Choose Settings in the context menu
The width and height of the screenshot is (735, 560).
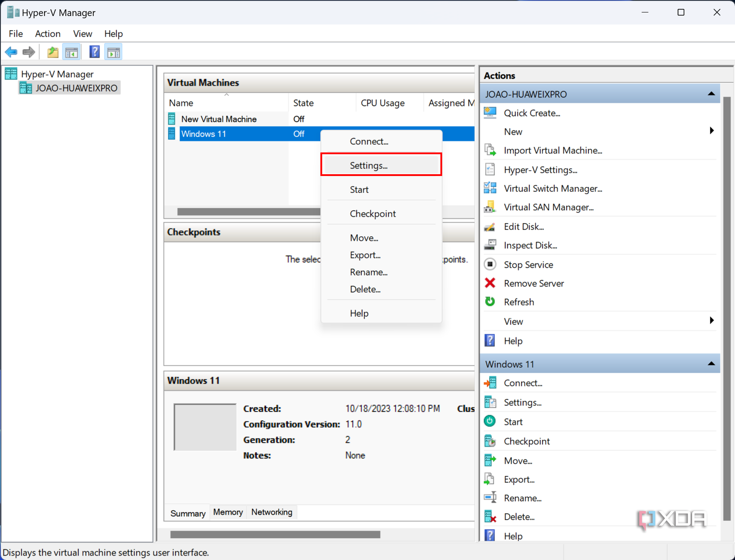point(381,165)
